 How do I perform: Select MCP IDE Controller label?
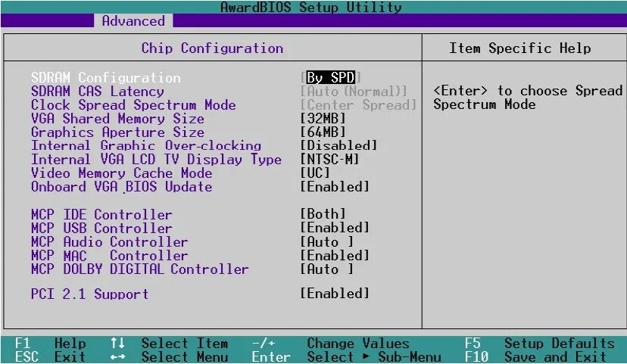coord(101,215)
